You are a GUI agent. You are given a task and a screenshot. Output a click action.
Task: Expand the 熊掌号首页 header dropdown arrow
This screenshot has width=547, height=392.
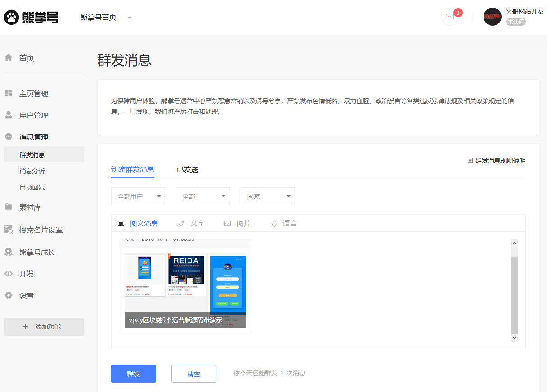coord(130,18)
